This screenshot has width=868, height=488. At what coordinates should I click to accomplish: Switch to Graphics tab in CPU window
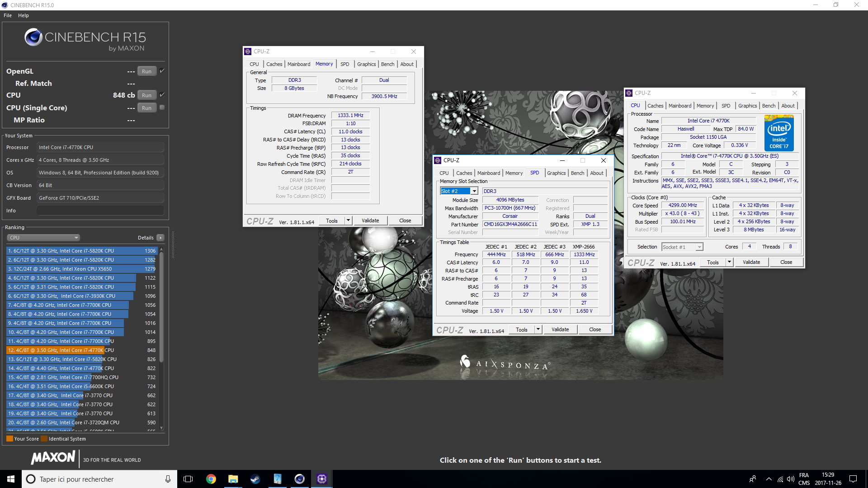[x=747, y=106]
